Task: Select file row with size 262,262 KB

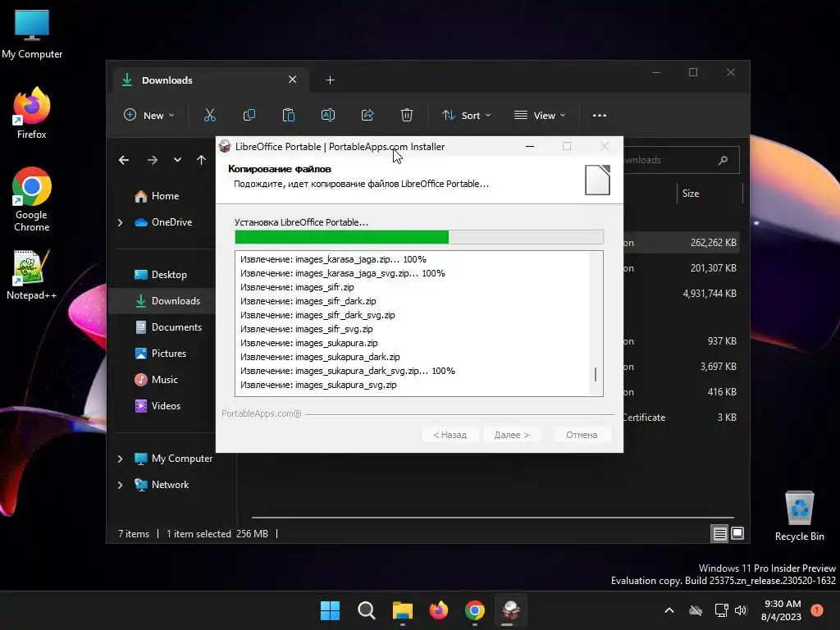Action: click(680, 243)
